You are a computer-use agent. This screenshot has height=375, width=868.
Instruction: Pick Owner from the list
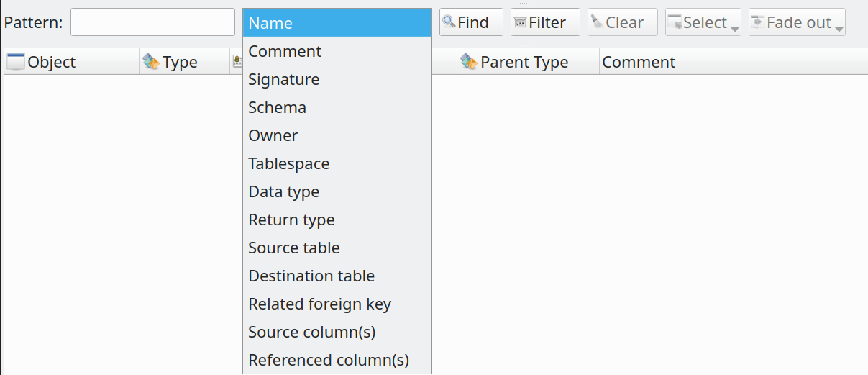pyautogui.click(x=337, y=135)
